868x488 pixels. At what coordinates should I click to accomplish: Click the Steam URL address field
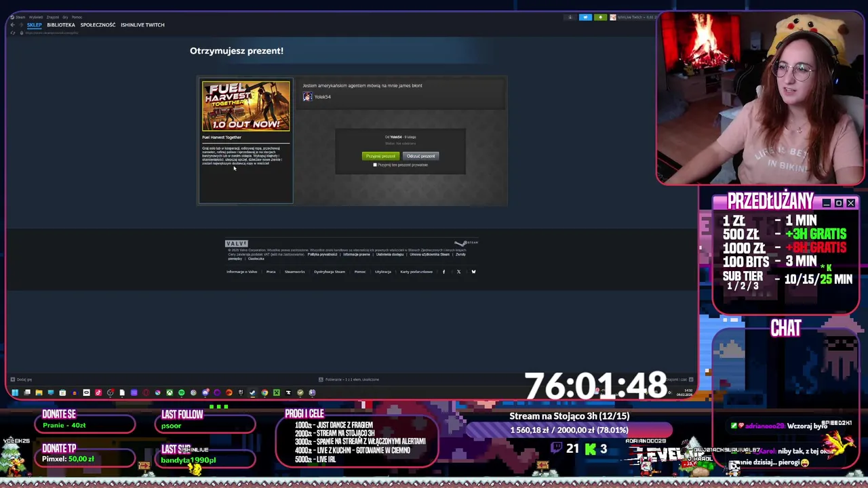[x=52, y=33]
